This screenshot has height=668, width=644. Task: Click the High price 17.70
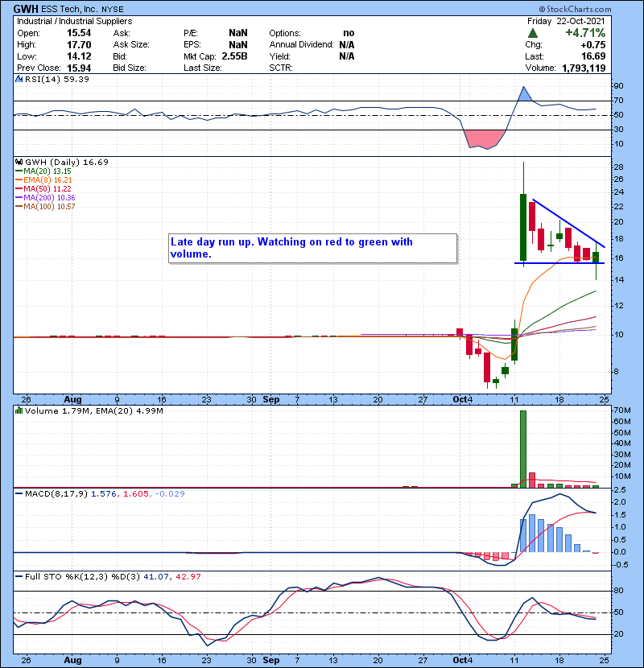[x=79, y=45]
